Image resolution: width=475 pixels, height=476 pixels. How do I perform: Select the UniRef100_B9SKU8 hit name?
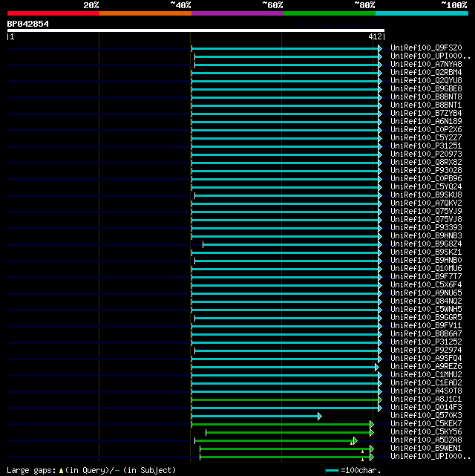tap(426, 195)
